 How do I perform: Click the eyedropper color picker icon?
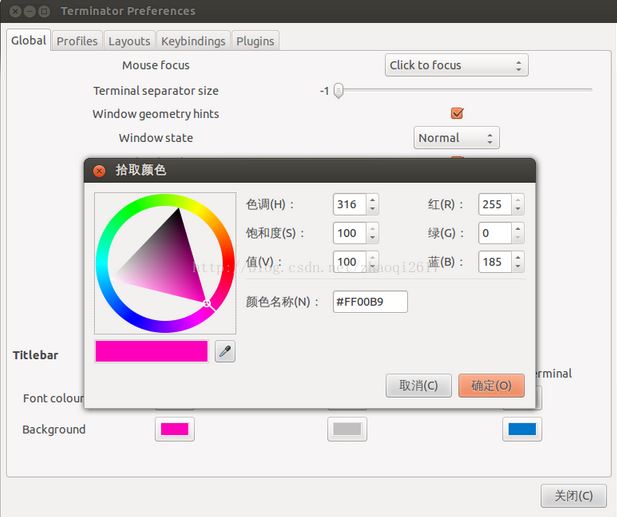225,351
